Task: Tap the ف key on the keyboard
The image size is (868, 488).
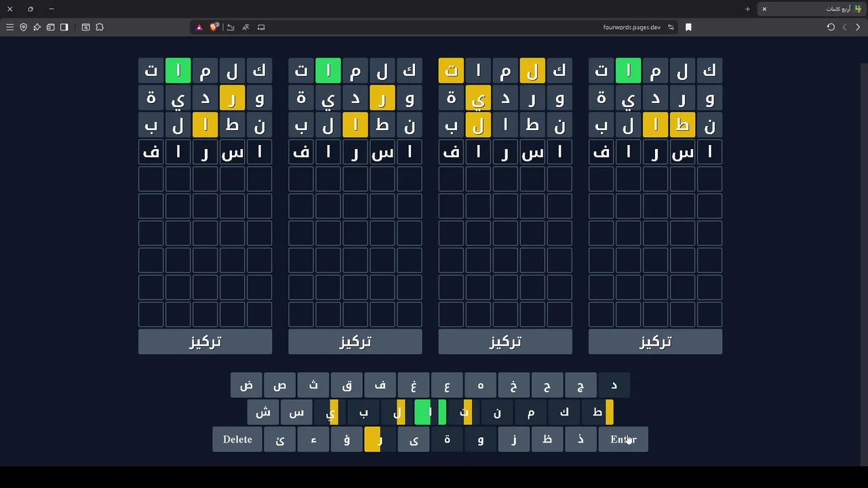Action: (x=380, y=386)
